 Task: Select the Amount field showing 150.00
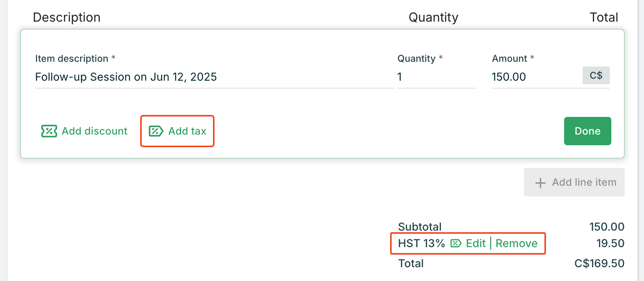(x=535, y=77)
